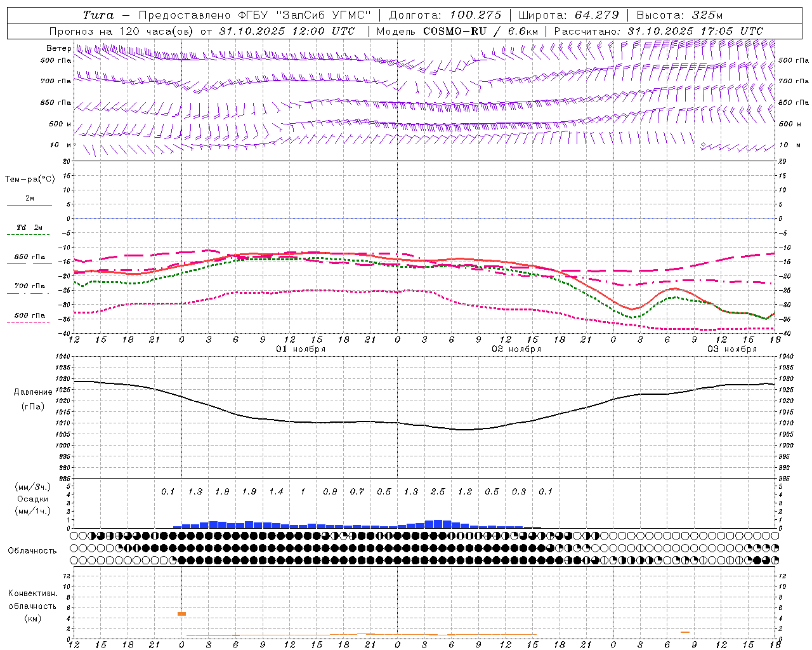Click the 02 ноября date label
Viewport: 812px width, 650px height.
516,349
